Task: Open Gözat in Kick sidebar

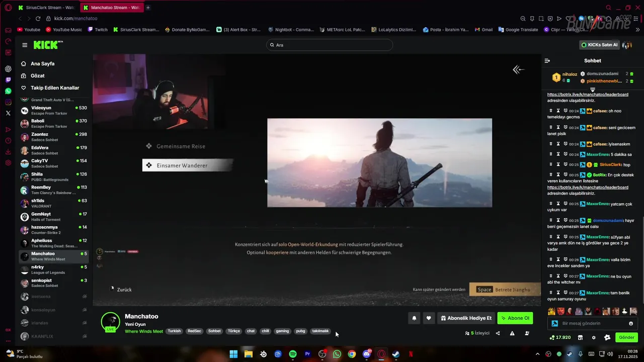Action: [x=33, y=76]
